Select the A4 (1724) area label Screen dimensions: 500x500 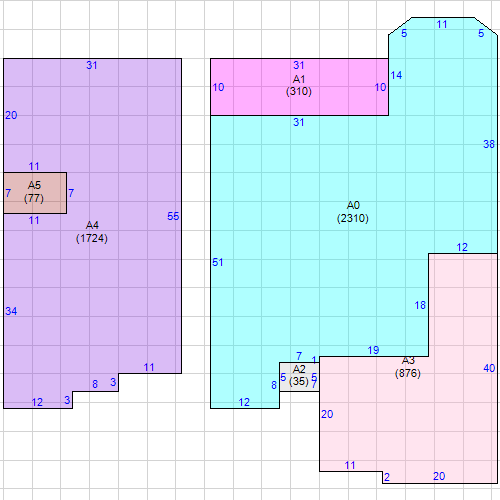[x=92, y=232]
